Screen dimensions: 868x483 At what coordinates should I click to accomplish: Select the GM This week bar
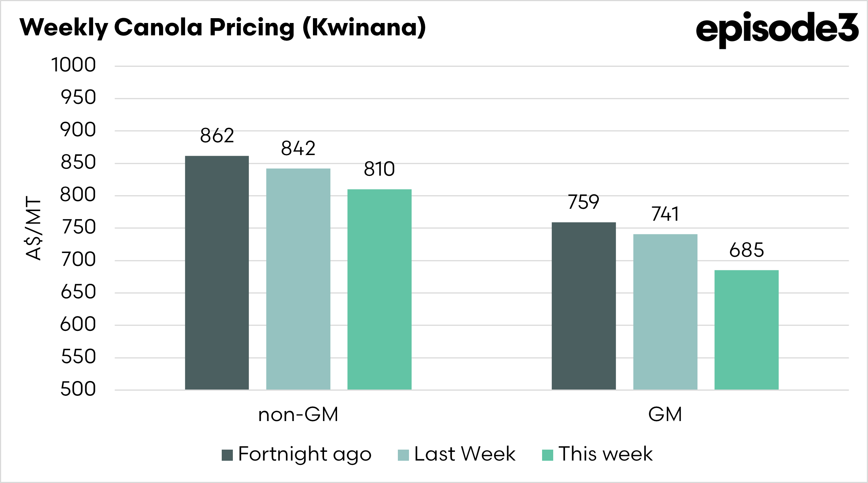tap(746, 329)
